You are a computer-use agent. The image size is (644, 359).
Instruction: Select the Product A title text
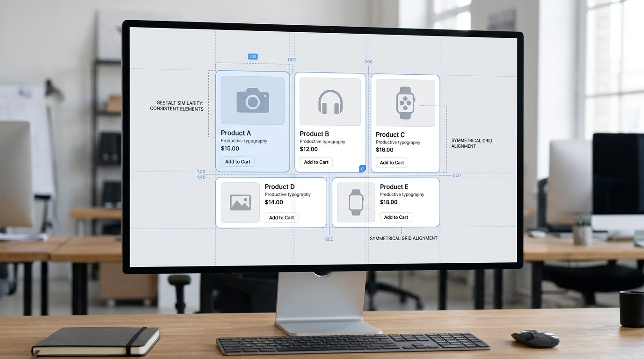[236, 133]
